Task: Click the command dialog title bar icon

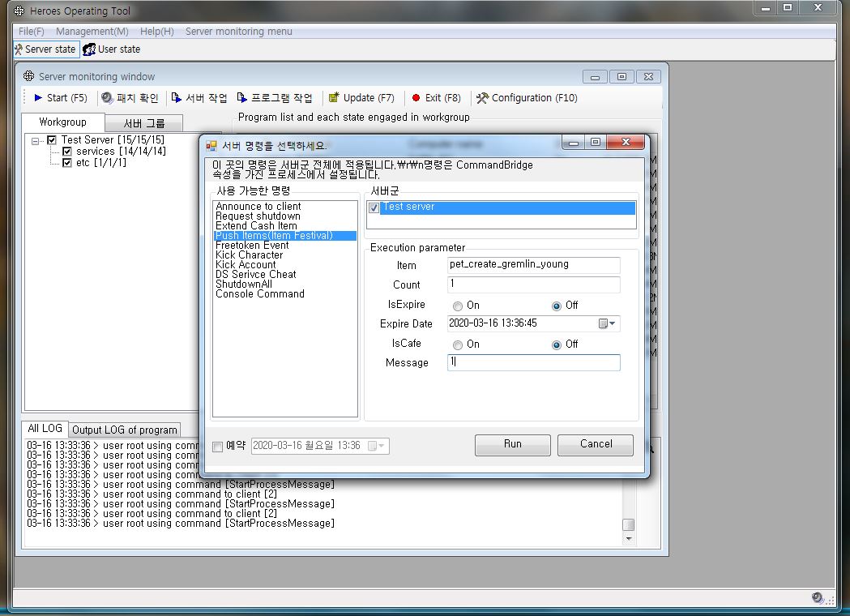Action: pos(211,145)
